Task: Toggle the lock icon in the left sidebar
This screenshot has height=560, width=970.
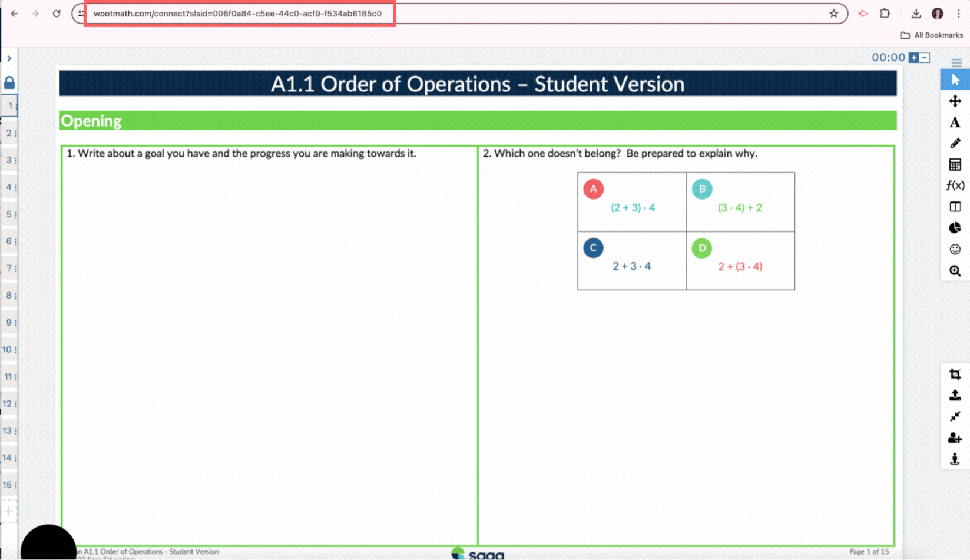Action: click(9, 82)
